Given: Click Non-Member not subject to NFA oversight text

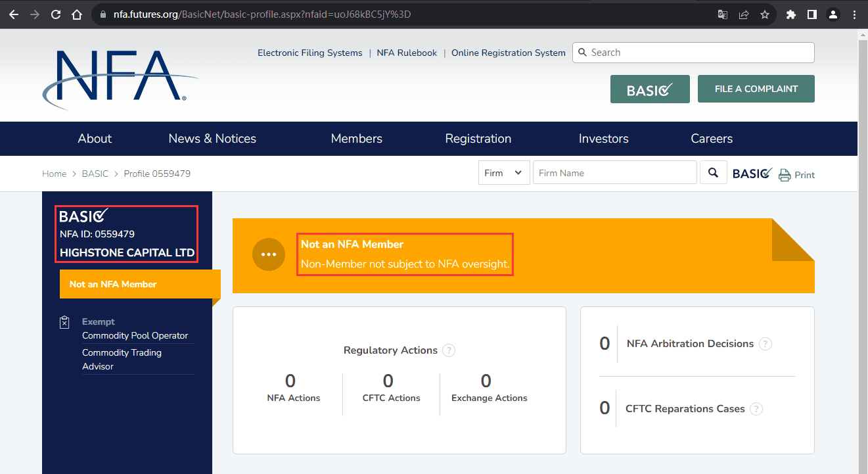Looking at the screenshot, I should click(405, 264).
